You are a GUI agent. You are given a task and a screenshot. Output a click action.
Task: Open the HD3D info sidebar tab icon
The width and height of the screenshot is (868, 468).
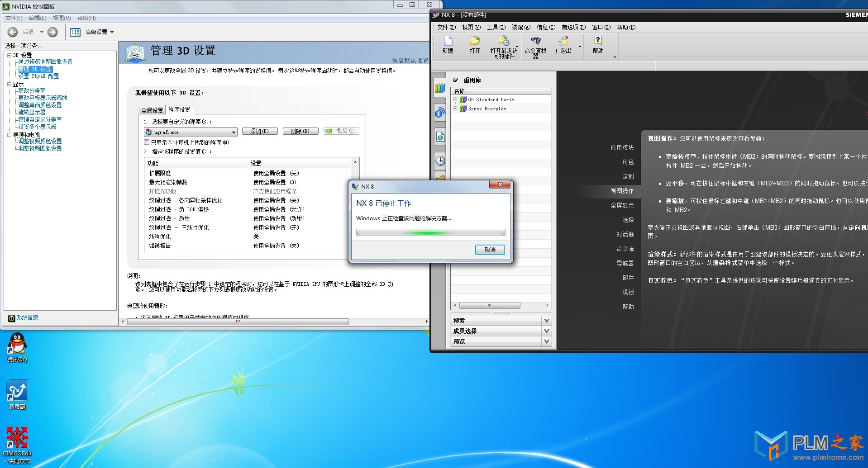(x=440, y=112)
